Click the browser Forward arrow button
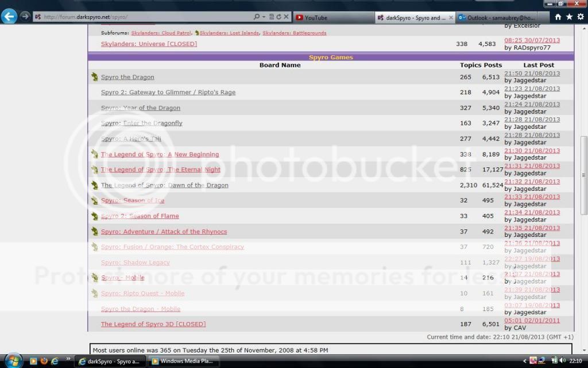This screenshot has height=368, width=588. tap(25, 17)
